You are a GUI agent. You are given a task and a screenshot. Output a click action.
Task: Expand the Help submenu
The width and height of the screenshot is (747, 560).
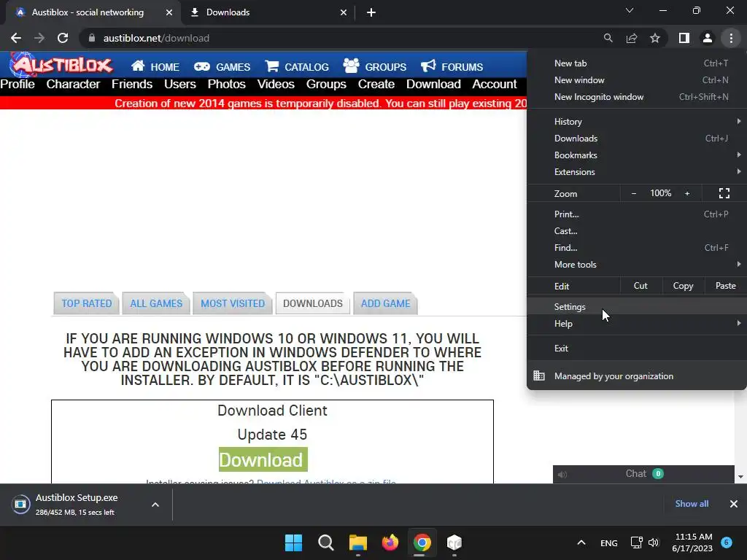(636, 323)
